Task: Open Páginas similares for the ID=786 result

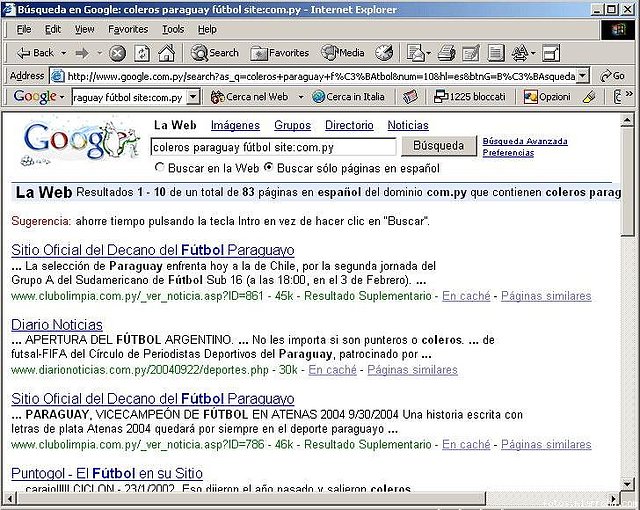Action: (546, 444)
